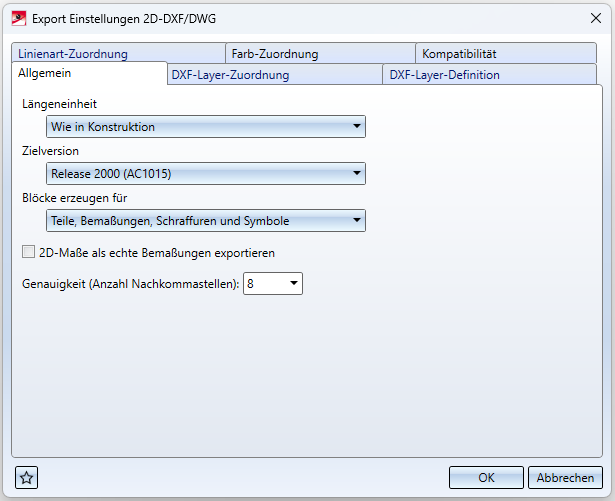The width and height of the screenshot is (615, 501).
Task: Open the Genauigkeit decimal places dropdown
Action: tap(273, 283)
